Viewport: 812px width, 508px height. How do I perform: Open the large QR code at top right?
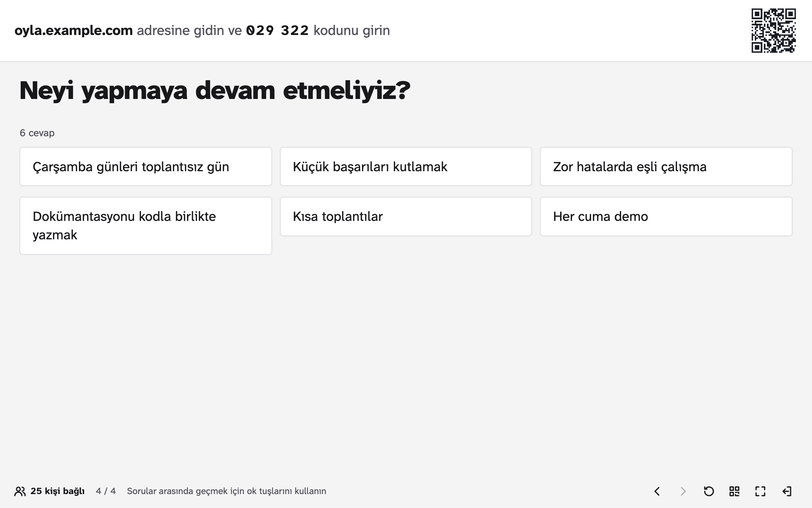point(774,30)
